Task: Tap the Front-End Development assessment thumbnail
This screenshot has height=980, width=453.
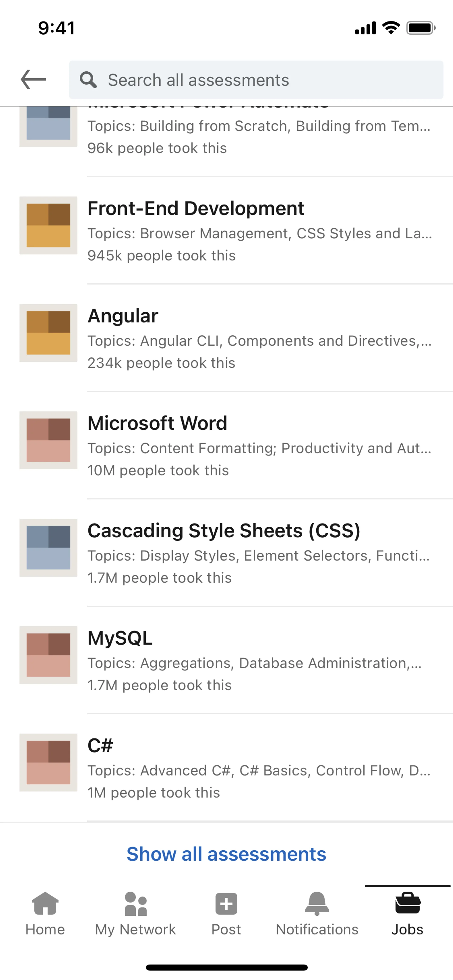Action: coord(48,225)
